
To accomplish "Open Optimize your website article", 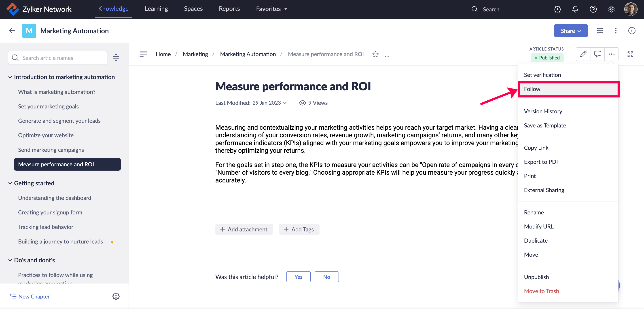I will (x=46, y=135).
